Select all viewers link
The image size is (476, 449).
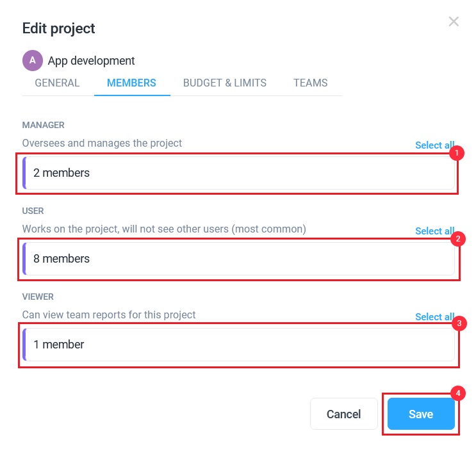pos(434,317)
